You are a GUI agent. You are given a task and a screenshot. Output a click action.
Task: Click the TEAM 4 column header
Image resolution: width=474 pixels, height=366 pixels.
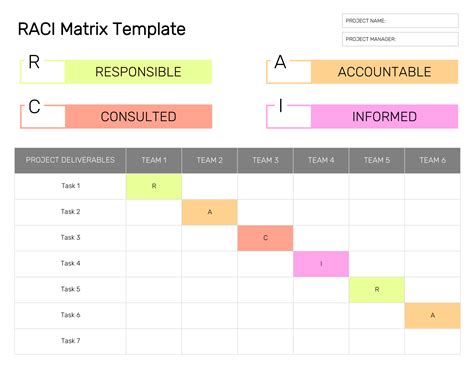coord(321,160)
